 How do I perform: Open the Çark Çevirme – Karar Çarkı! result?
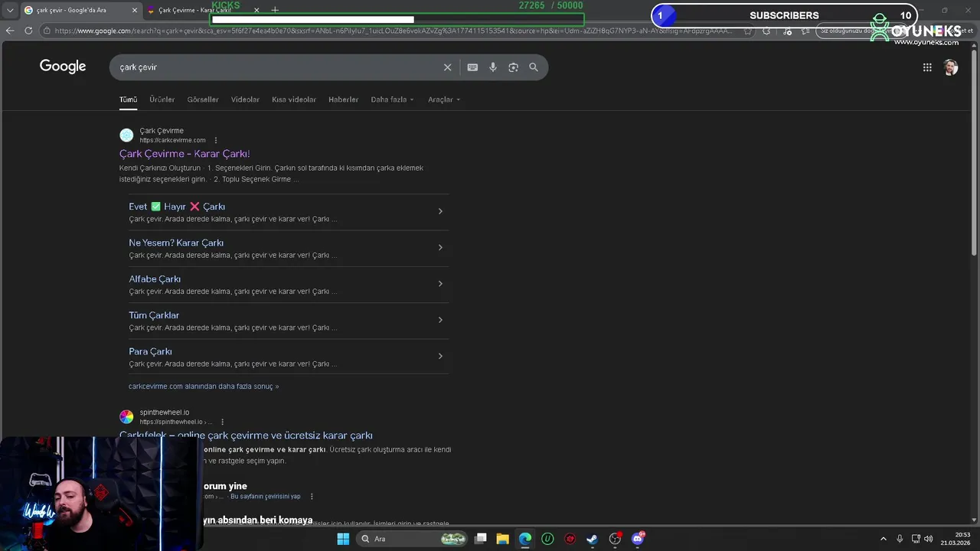pos(185,154)
